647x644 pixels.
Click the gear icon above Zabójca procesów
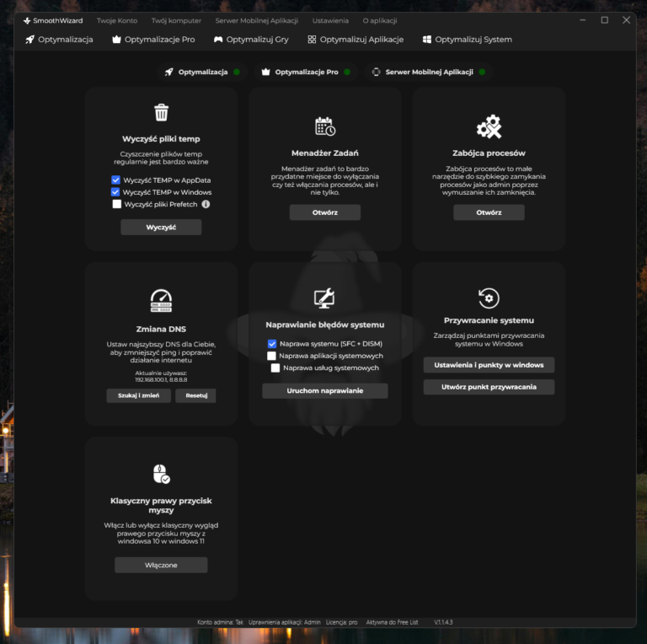(x=489, y=127)
